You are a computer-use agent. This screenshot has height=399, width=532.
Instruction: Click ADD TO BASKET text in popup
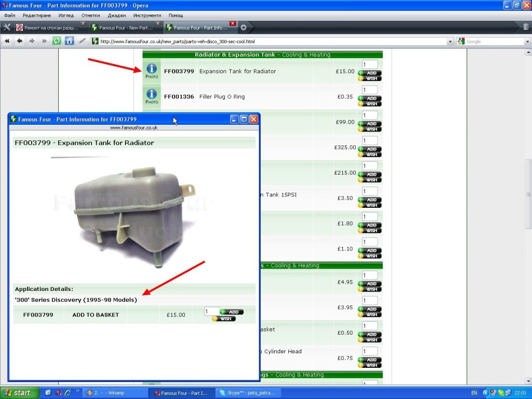96,315
